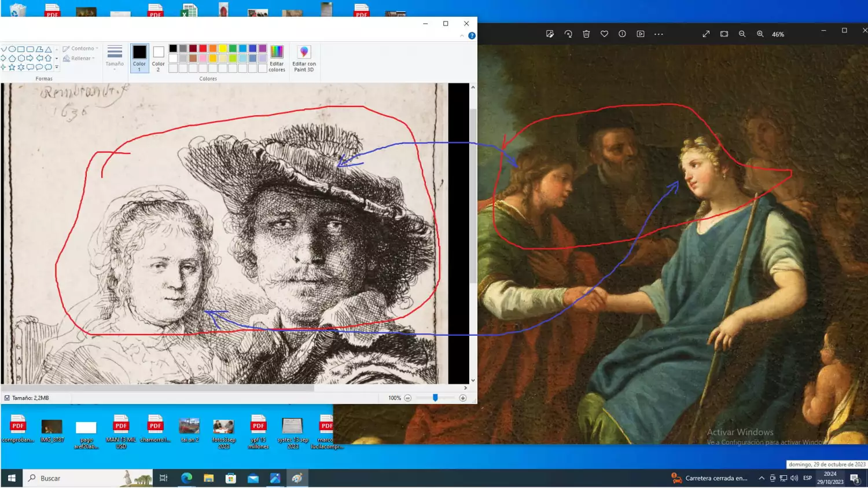Open Task View on taskbar
868x488 pixels.
pos(164,478)
